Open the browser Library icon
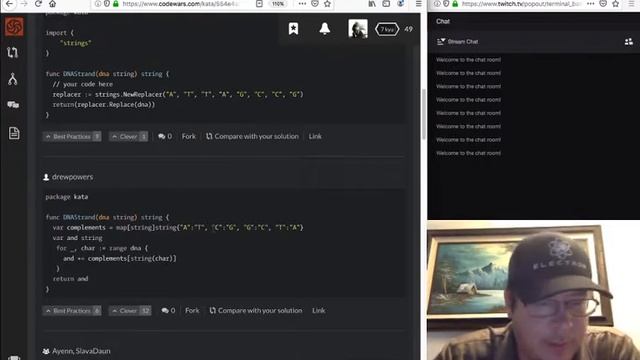Viewport: 640px width, 360px height. (372, 4)
